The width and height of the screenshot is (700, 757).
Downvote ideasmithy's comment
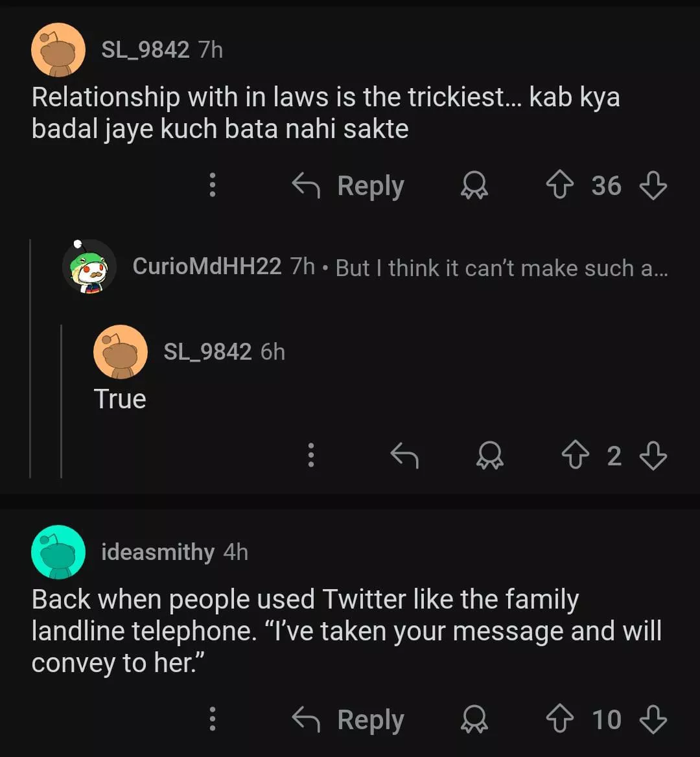pyautogui.click(x=653, y=719)
